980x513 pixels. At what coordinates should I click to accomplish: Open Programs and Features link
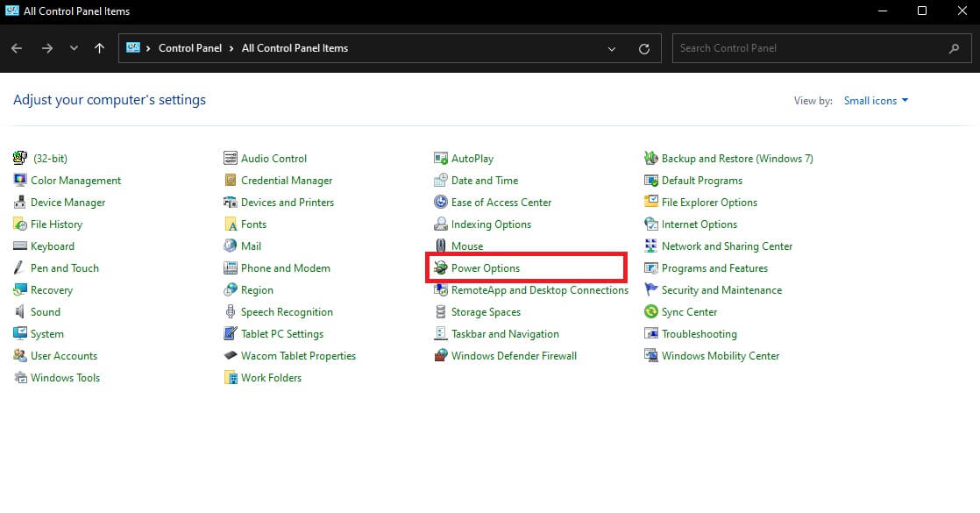tap(714, 268)
